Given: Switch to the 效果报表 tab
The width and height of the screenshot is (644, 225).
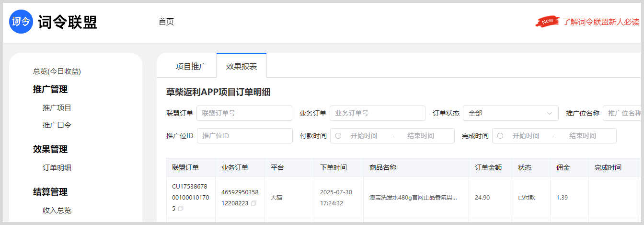Looking at the screenshot, I should tap(241, 66).
